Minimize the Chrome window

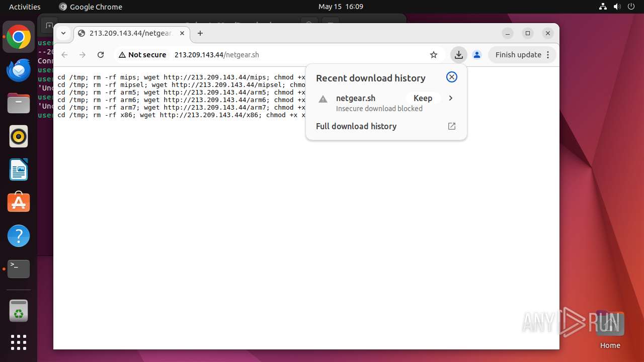click(508, 33)
